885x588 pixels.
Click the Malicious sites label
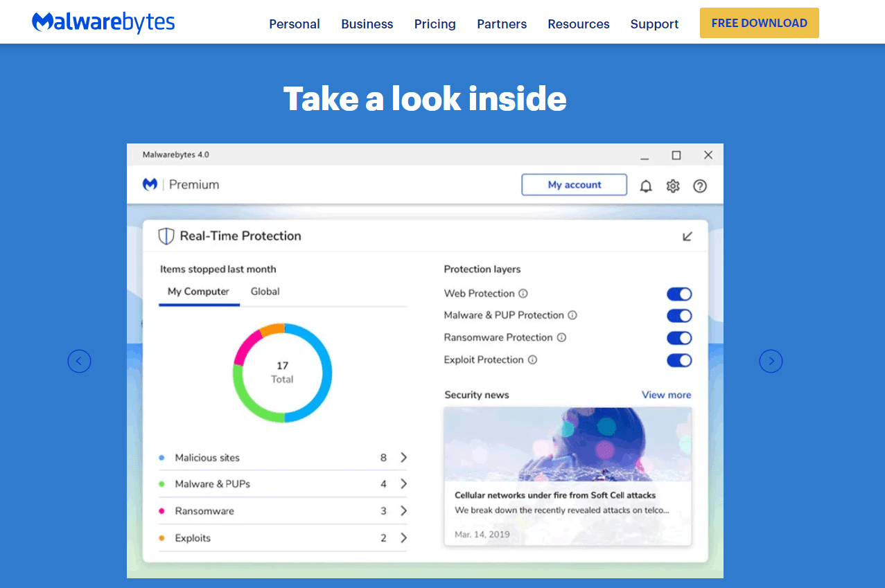207,458
